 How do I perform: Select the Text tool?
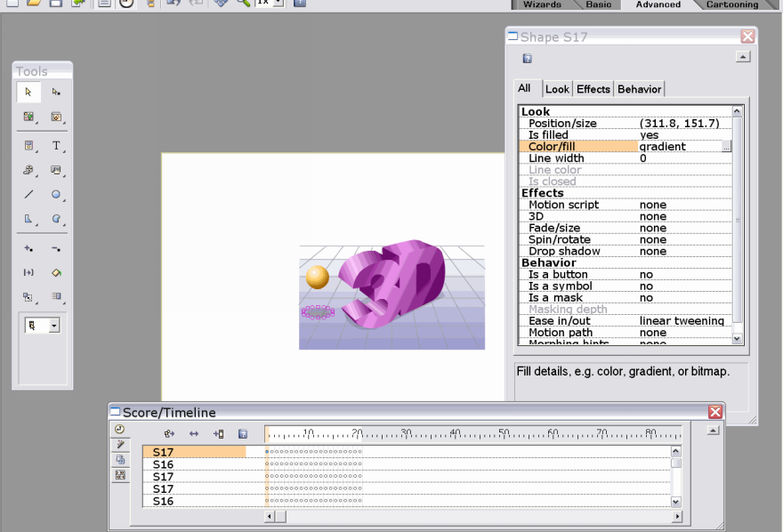(x=56, y=145)
